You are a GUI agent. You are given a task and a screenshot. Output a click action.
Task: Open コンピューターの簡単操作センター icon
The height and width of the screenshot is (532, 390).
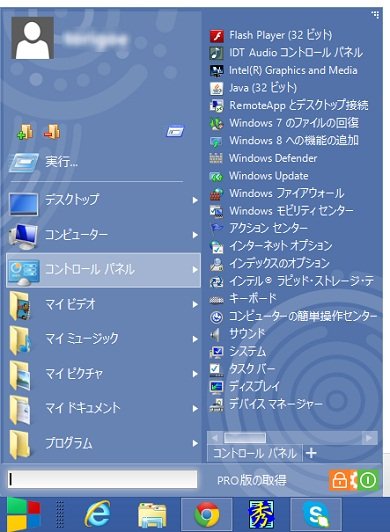(217, 317)
